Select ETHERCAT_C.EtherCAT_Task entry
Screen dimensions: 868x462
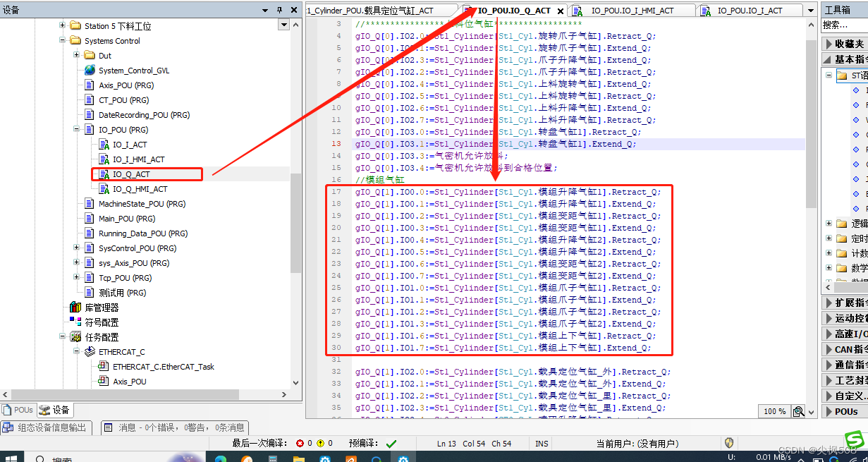(x=163, y=367)
